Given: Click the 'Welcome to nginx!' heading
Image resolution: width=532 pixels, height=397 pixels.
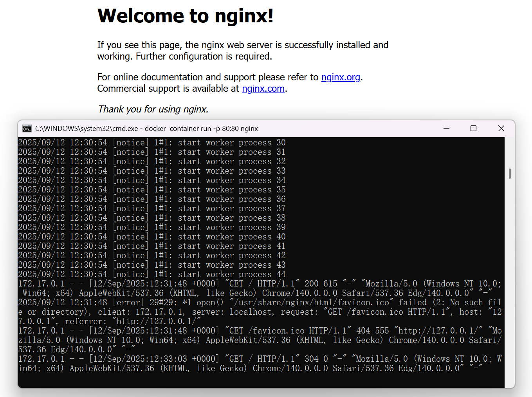Looking at the screenshot, I should click(x=185, y=16).
